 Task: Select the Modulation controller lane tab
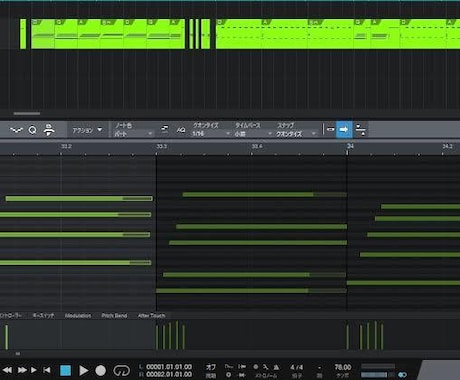[x=78, y=315]
